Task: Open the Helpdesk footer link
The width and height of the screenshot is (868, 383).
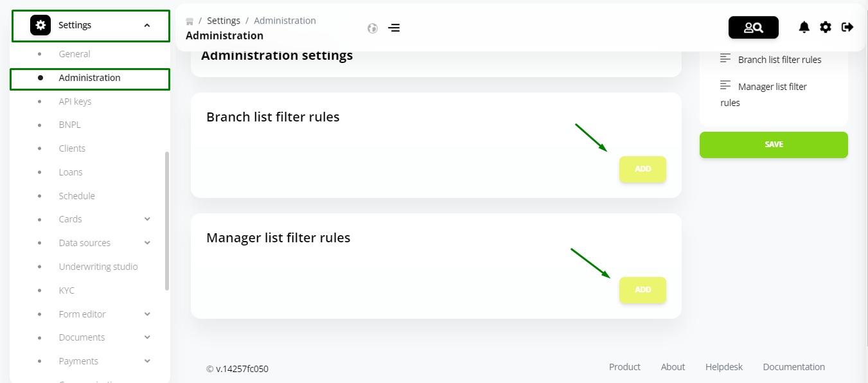Action: point(724,367)
